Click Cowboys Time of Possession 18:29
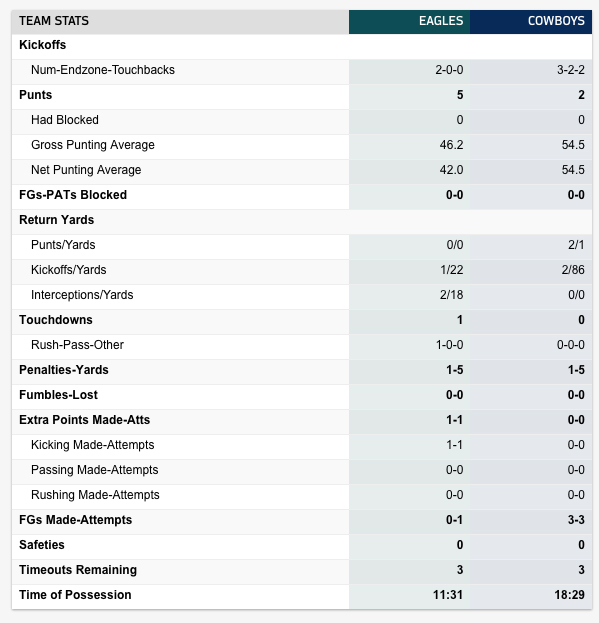599x623 pixels. coord(570,595)
